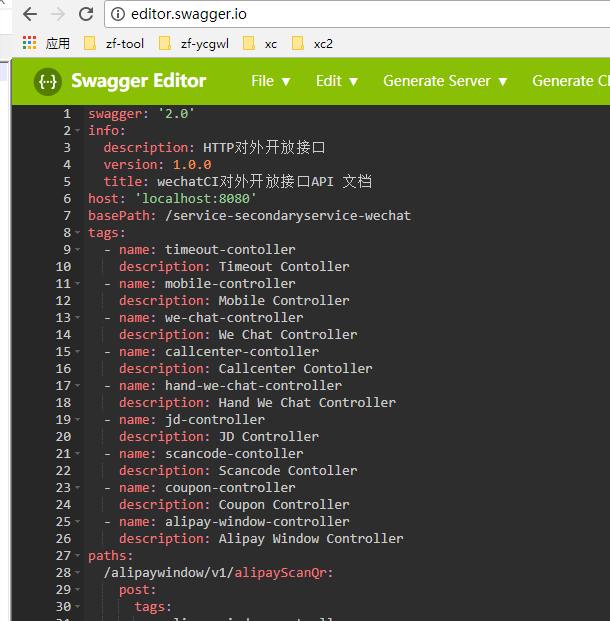Viewport: 610px width, 621px height.
Task: Open the Generate Server menu
Action: pos(445,81)
